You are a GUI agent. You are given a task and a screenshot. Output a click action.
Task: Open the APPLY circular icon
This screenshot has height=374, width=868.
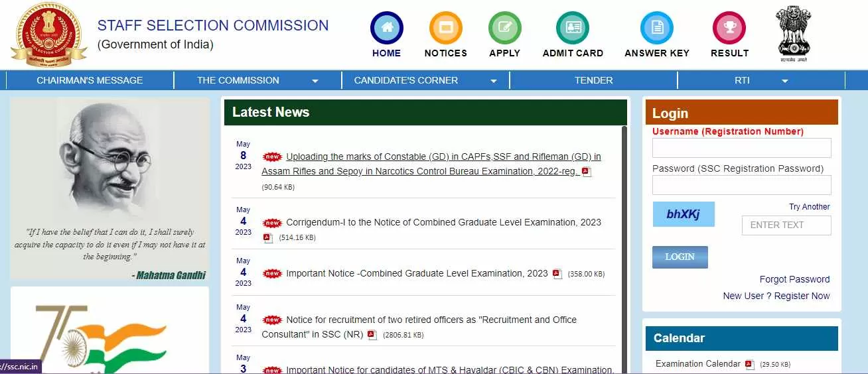[505, 29]
